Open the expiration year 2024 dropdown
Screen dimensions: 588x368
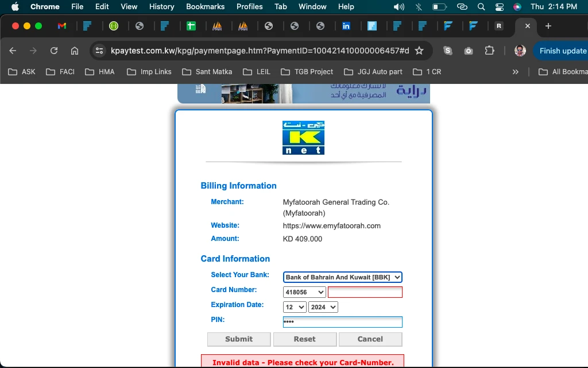tap(323, 307)
